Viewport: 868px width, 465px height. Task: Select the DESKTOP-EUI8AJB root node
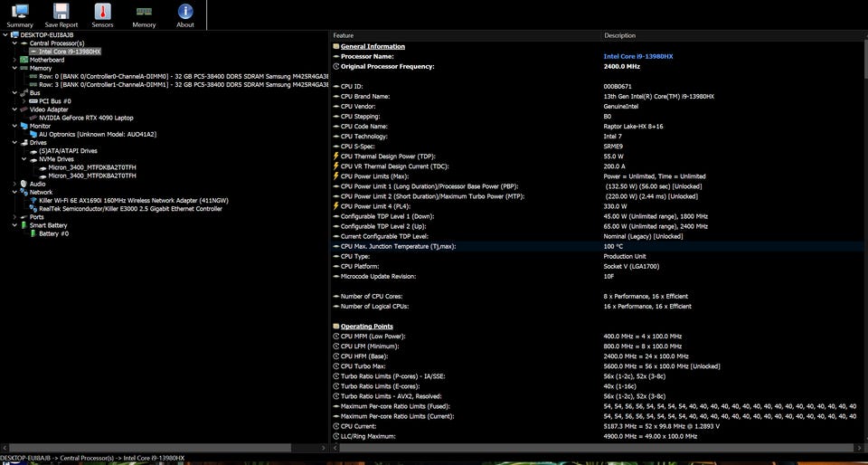point(47,35)
